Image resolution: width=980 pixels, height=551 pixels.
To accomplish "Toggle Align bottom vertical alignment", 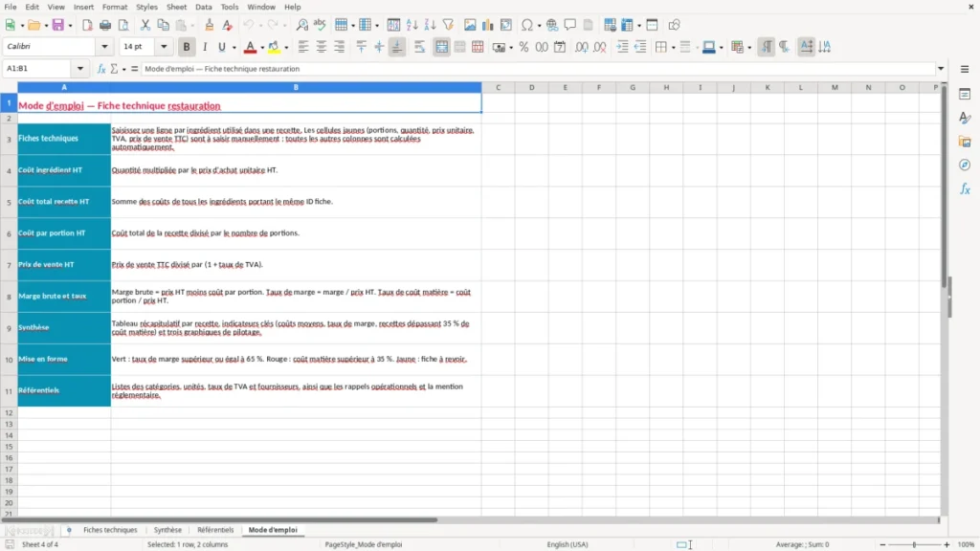I will tap(397, 47).
